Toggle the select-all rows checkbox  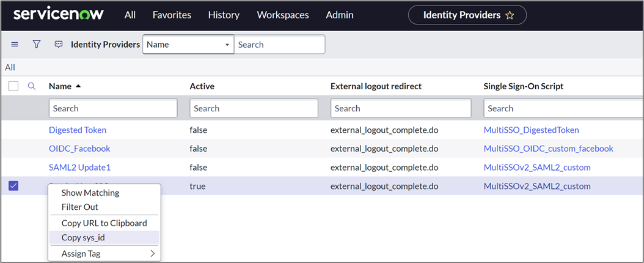click(13, 86)
